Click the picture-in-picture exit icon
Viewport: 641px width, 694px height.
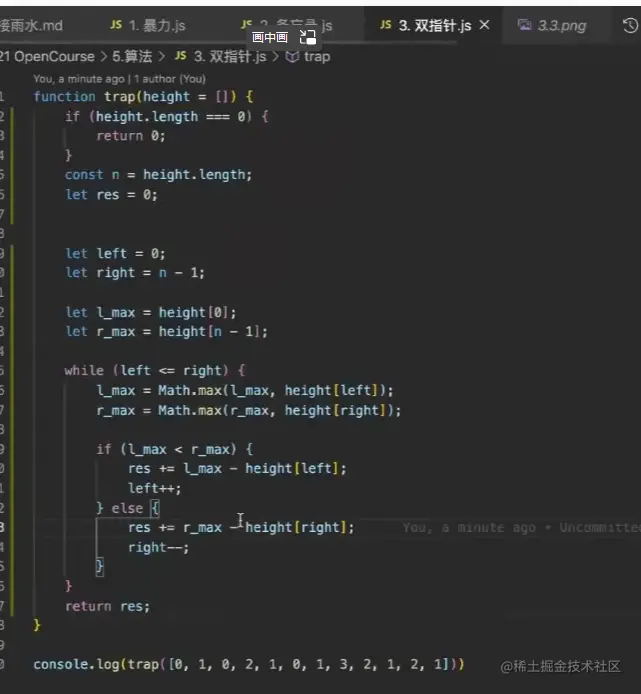pos(308,37)
